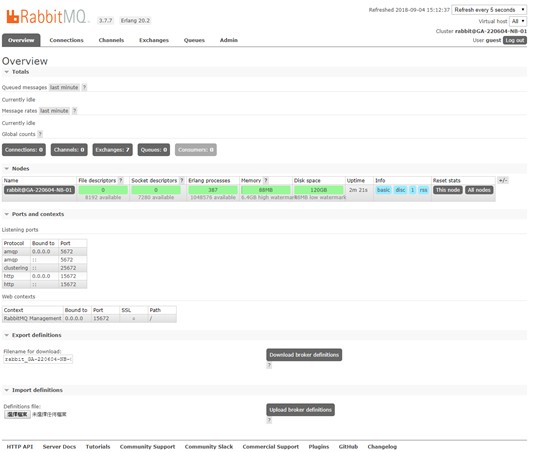Click Upload broker definitions button
534x452 pixels.
click(x=300, y=410)
